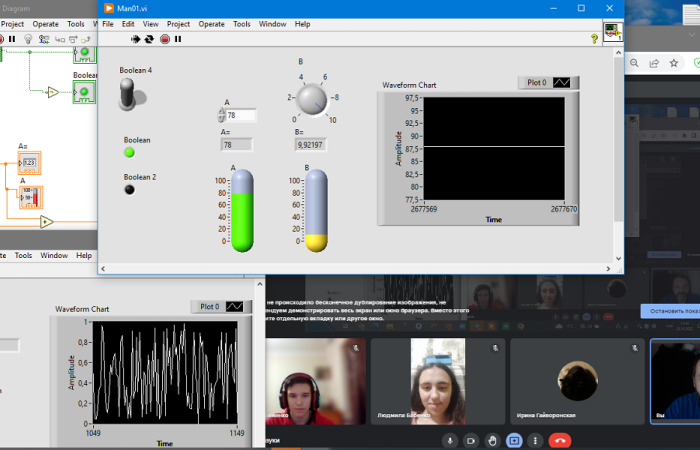Open the Plot 0 legend on upper Waveform Chart
Screen dimensions: 700x450
pyautogui.click(x=544, y=83)
